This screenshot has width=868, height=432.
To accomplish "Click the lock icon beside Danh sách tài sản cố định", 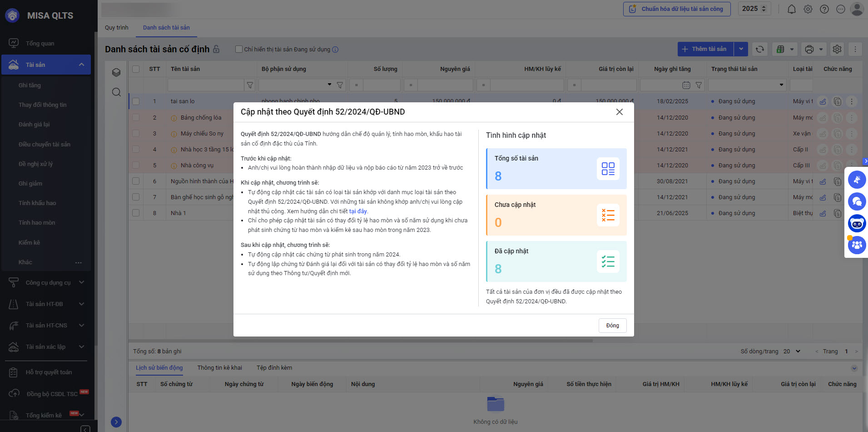I will tap(216, 49).
